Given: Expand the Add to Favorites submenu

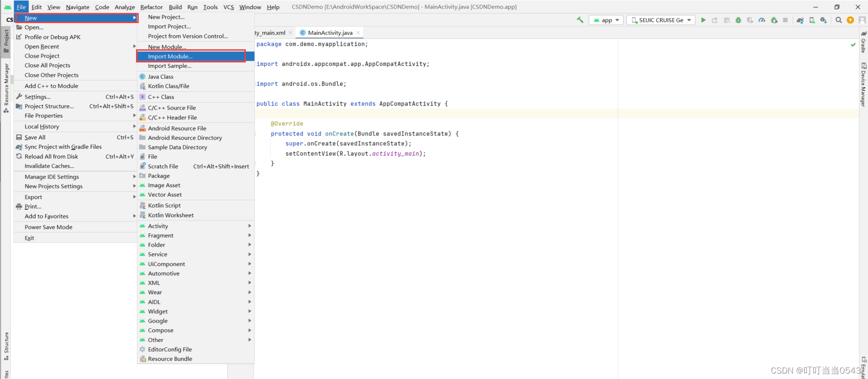Looking at the screenshot, I should [76, 217].
